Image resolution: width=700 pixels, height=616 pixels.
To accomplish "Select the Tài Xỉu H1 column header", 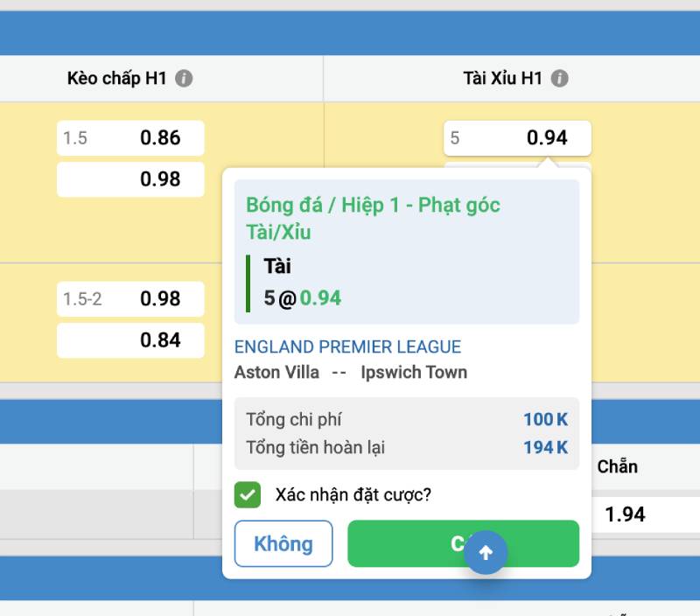I will [502, 79].
